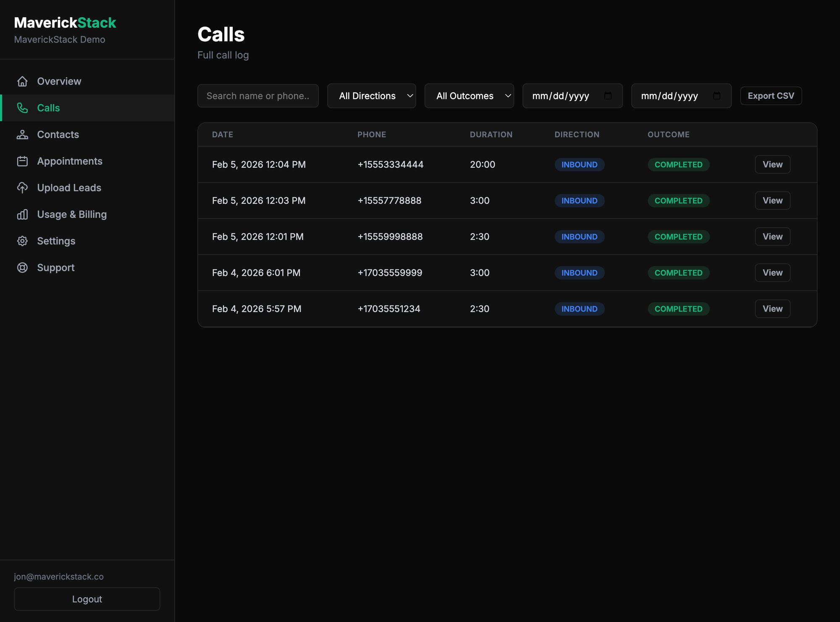Click the Export CSV button
Screen dimensions: 840x622
pos(771,96)
